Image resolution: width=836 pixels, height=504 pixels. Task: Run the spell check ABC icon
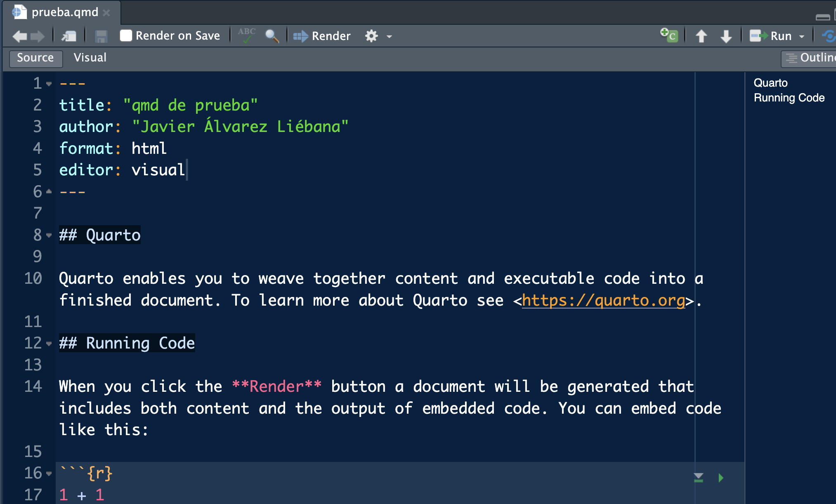247,35
